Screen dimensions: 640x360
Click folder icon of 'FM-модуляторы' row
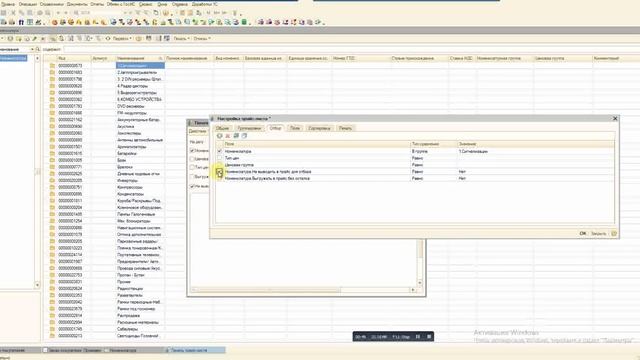[52, 113]
